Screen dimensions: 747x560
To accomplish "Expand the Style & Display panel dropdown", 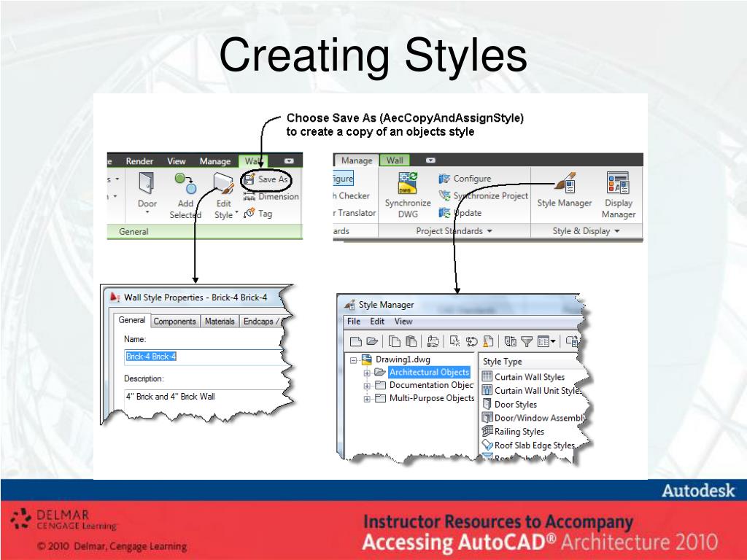I will [x=617, y=231].
